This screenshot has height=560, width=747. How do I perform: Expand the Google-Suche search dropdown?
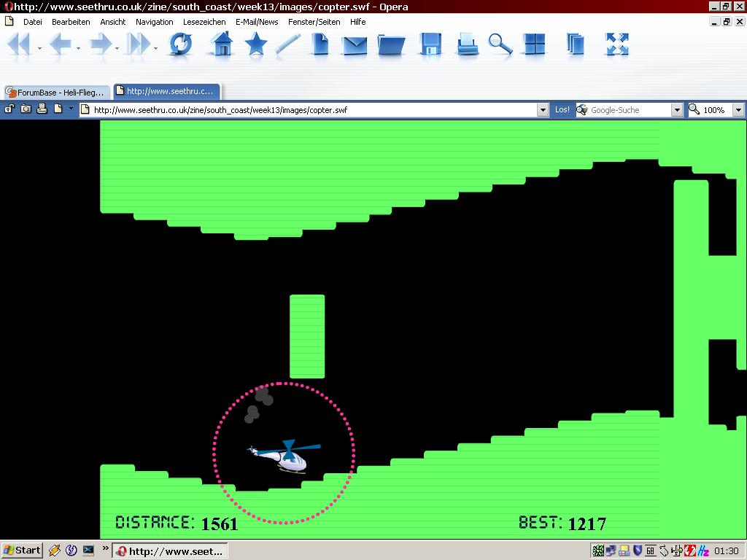pos(677,110)
